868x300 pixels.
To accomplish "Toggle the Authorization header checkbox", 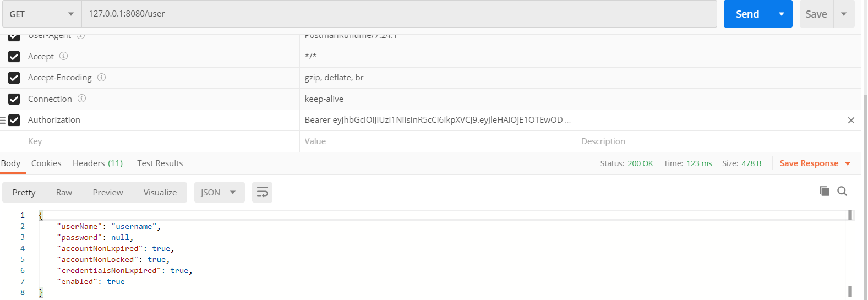I will (x=14, y=120).
